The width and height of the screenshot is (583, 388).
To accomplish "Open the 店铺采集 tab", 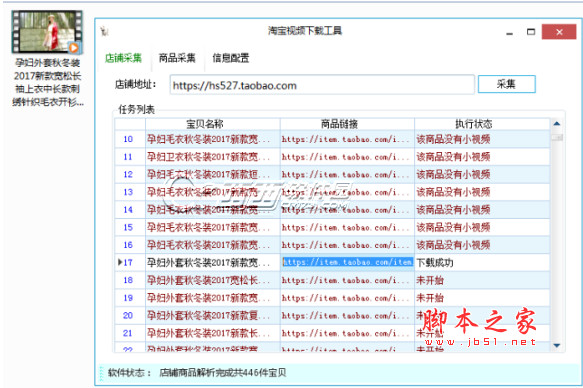I will [123, 58].
